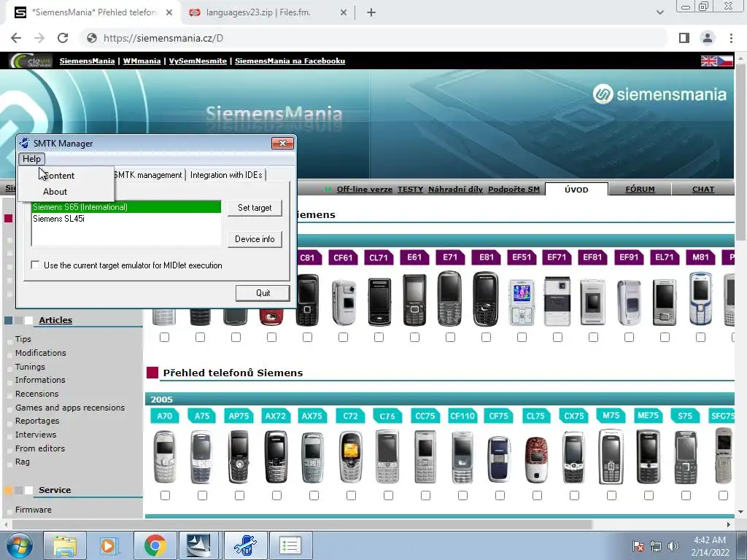Select Siemens SL45i in the device list
The height and width of the screenshot is (560, 747).
click(126, 219)
